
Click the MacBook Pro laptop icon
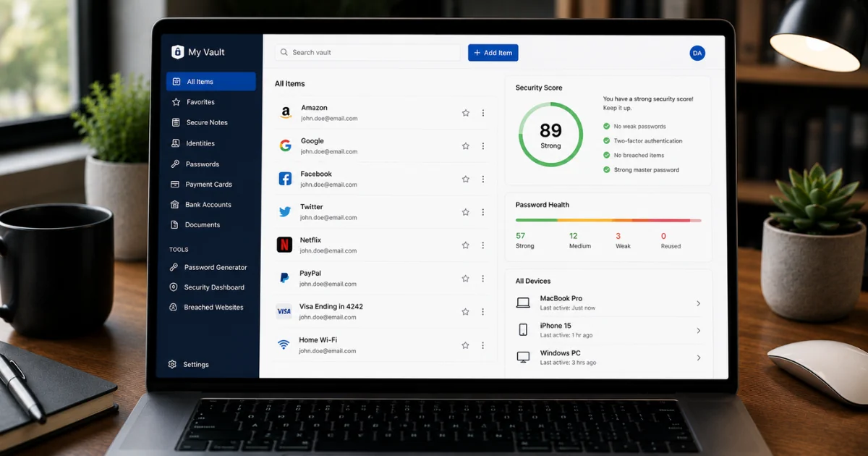(523, 303)
